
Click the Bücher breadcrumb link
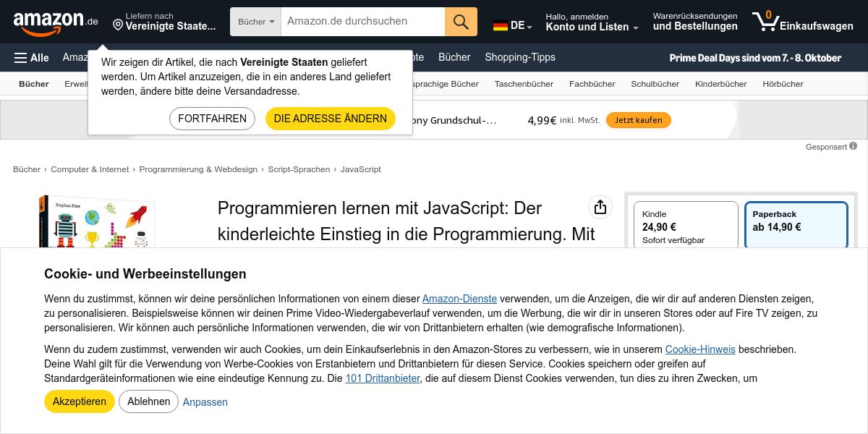27,169
